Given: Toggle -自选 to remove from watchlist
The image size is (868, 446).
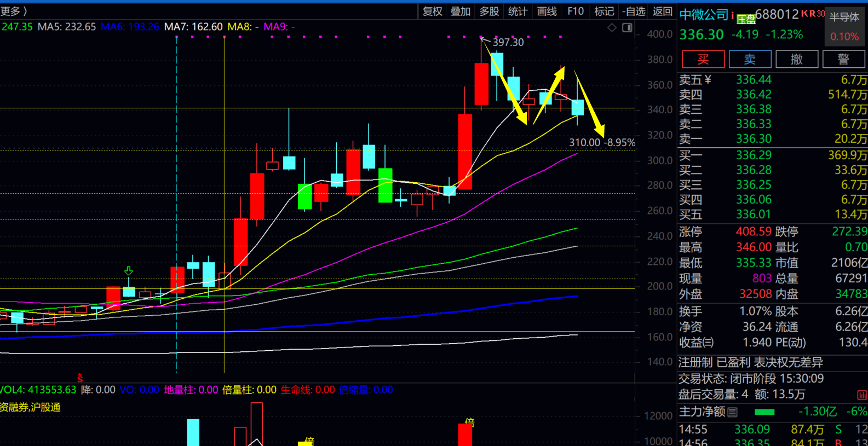Looking at the screenshot, I should (634, 11).
